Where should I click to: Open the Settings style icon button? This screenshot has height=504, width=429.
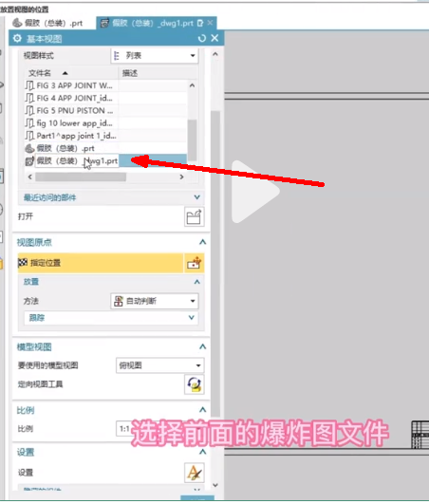195,473
